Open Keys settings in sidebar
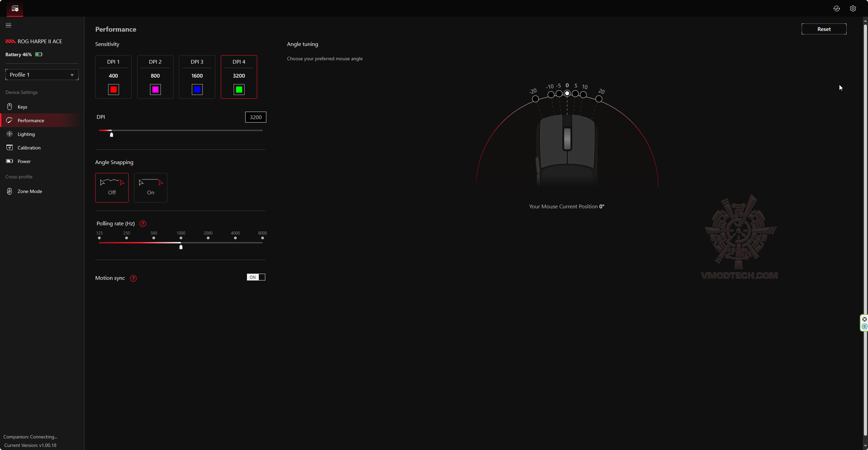This screenshot has height=450, width=868. [x=22, y=107]
